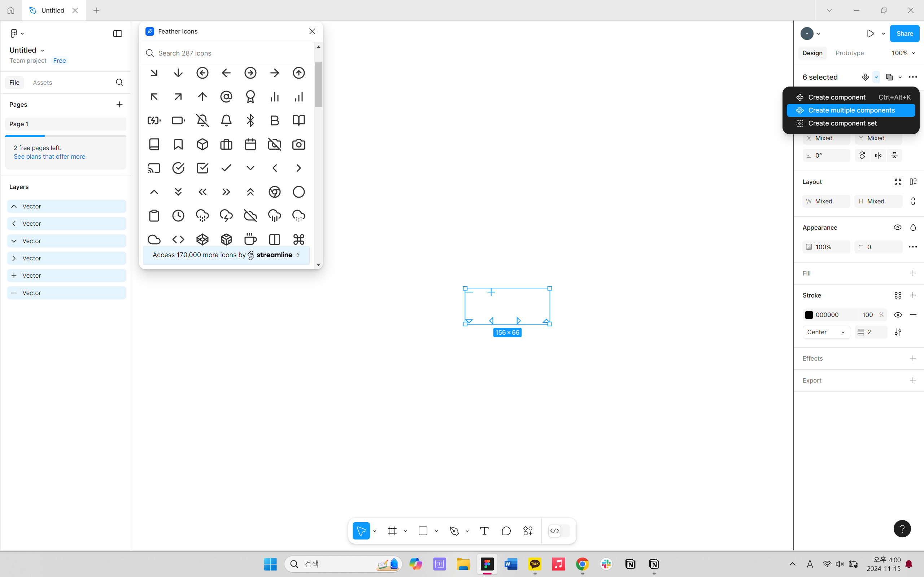The image size is (924, 577).
Task: Click the camera icon in Feather Icons
Action: click(x=298, y=144)
